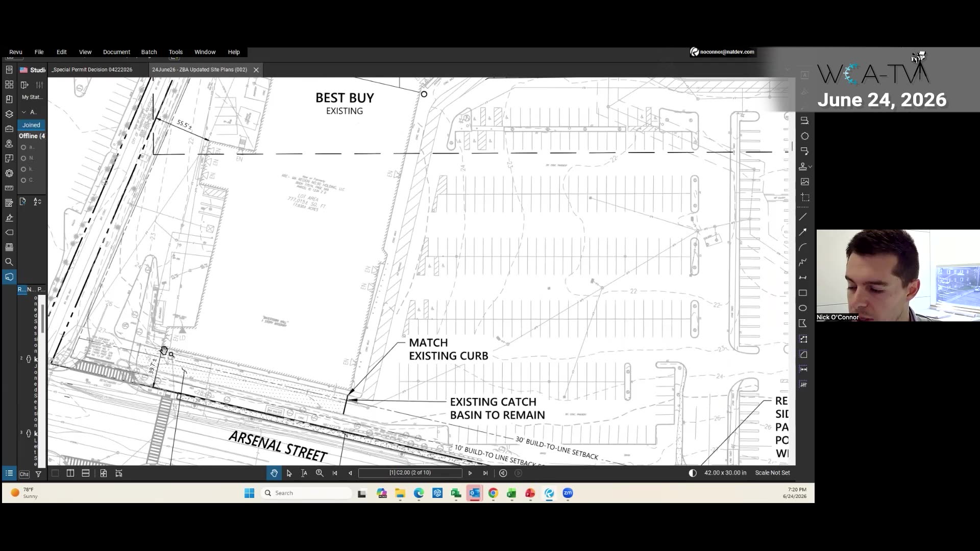Open the page selector C2.00 box

tap(410, 473)
